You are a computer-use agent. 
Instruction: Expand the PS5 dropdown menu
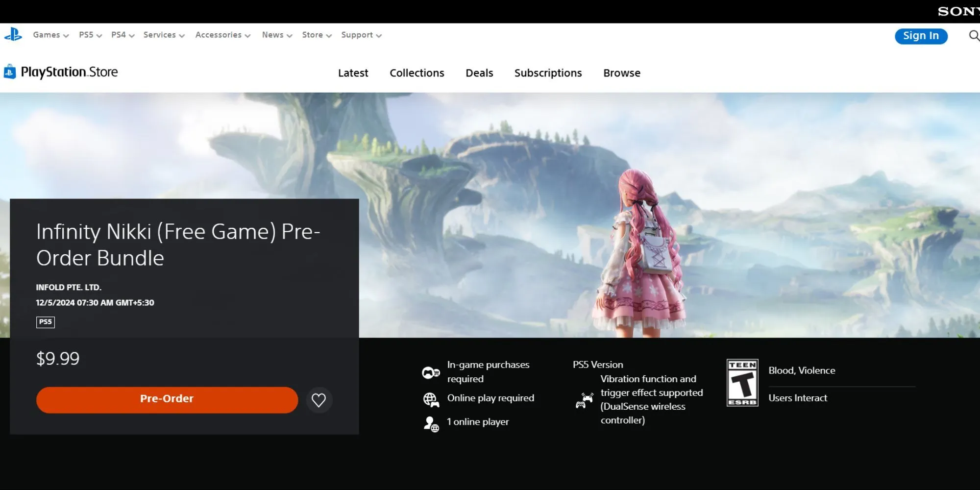(91, 35)
